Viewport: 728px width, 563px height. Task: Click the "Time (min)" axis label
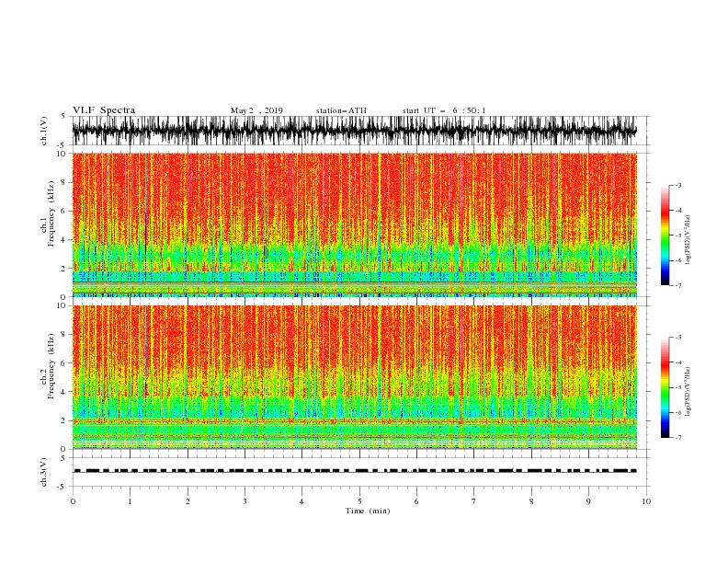coord(368,511)
